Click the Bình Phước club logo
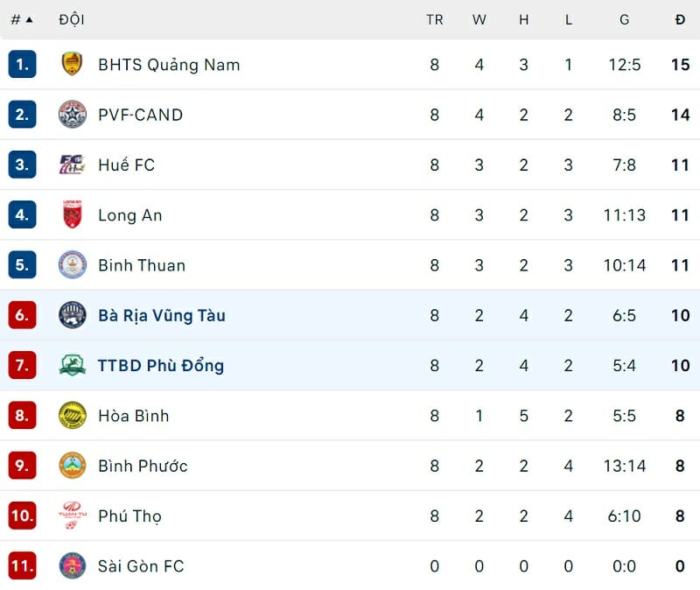Screen dimensions: 700x590 pyautogui.click(x=72, y=466)
